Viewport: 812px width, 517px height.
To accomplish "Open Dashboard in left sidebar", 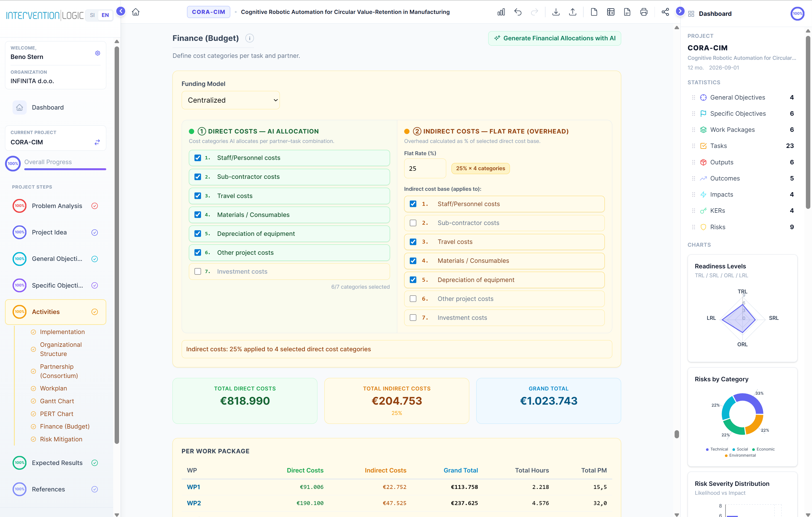I will [56, 108].
